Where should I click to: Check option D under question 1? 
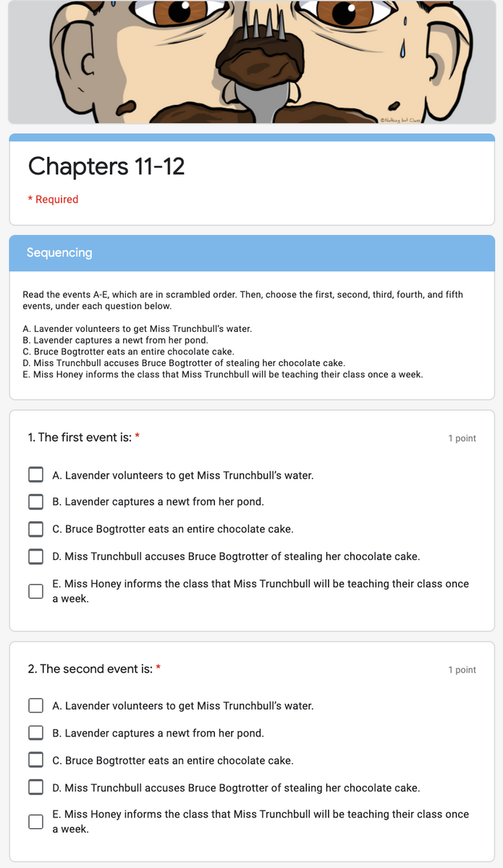pos(35,556)
